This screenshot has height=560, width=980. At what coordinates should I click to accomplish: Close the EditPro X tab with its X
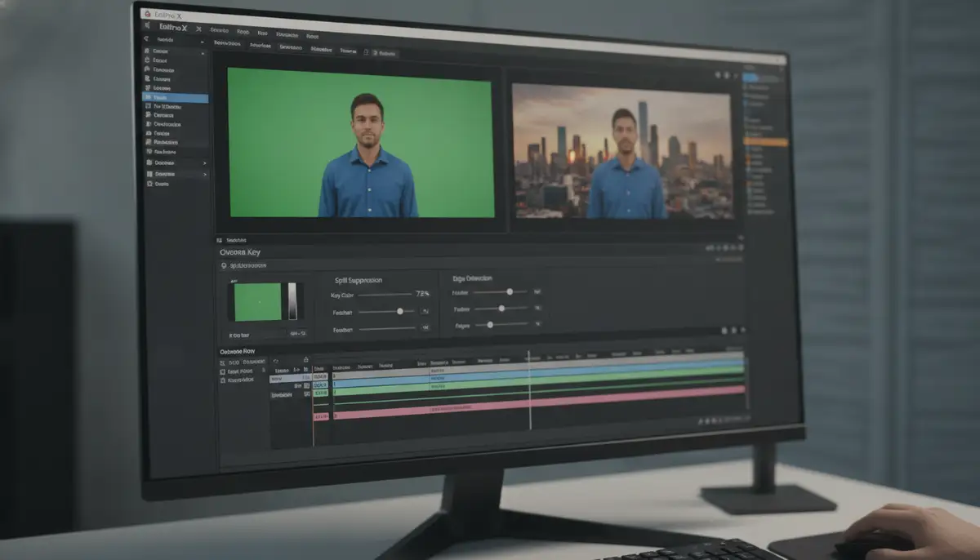pyautogui.click(x=198, y=29)
